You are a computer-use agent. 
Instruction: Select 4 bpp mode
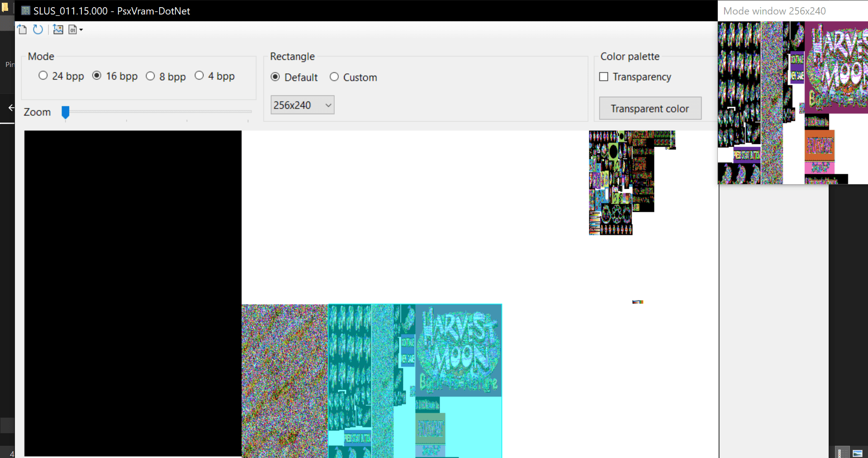215,76
